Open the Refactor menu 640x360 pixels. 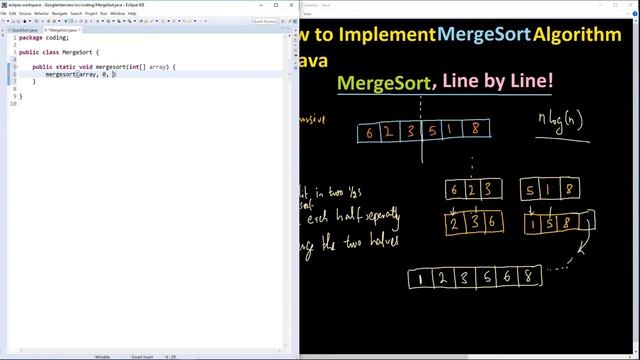click(41, 13)
